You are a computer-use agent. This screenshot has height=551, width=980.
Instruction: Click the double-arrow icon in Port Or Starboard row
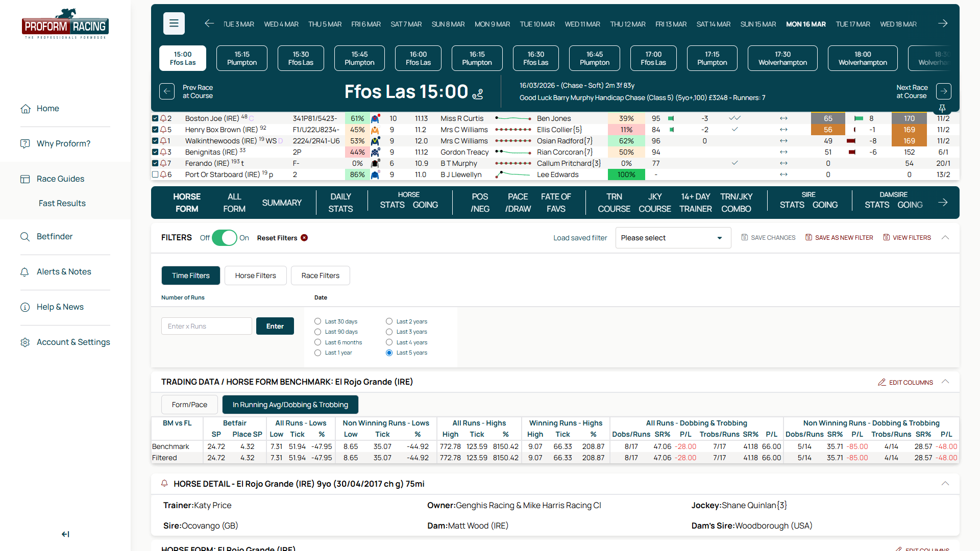click(783, 174)
